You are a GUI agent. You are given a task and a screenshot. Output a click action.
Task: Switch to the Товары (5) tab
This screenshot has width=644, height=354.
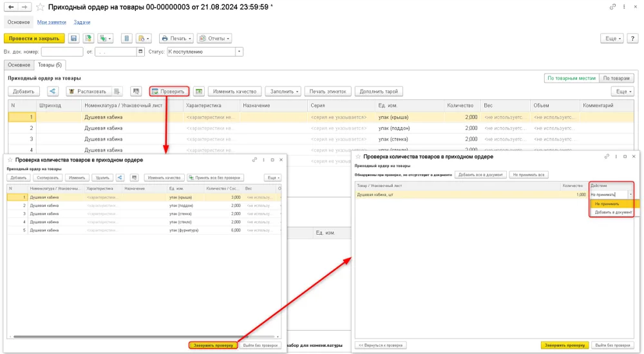point(50,65)
